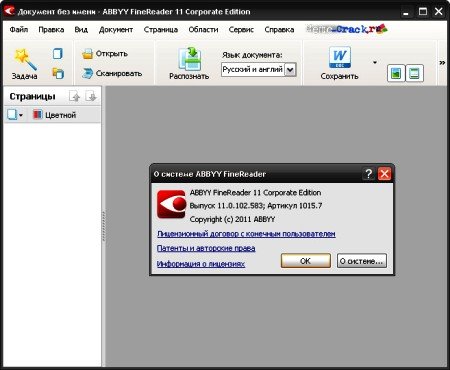Open the Документ menu
Viewport: 450px width, 370px height.
(x=116, y=30)
